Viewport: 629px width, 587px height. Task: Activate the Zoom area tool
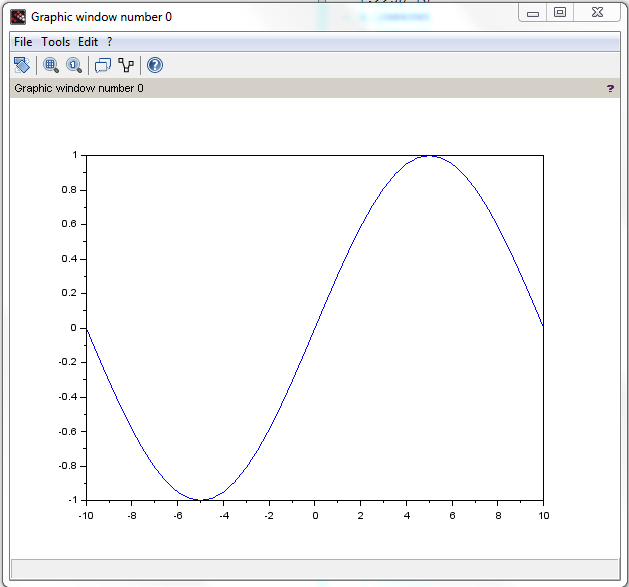pyautogui.click(x=51, y=65)
